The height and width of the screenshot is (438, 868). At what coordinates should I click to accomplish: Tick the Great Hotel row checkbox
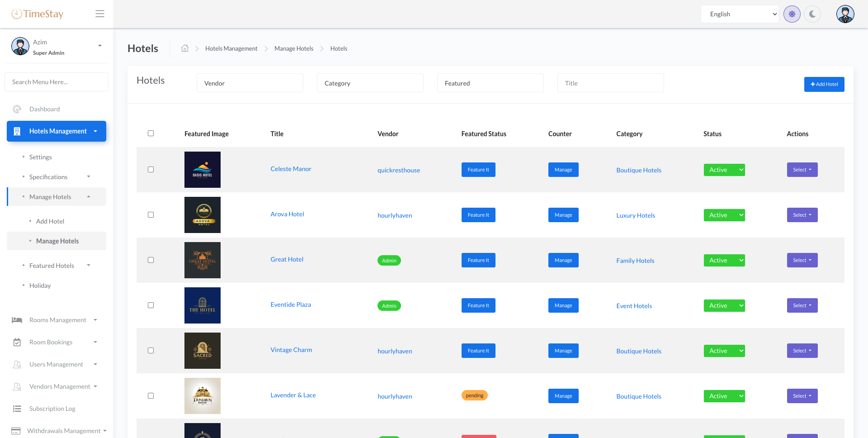click(151, 260)
